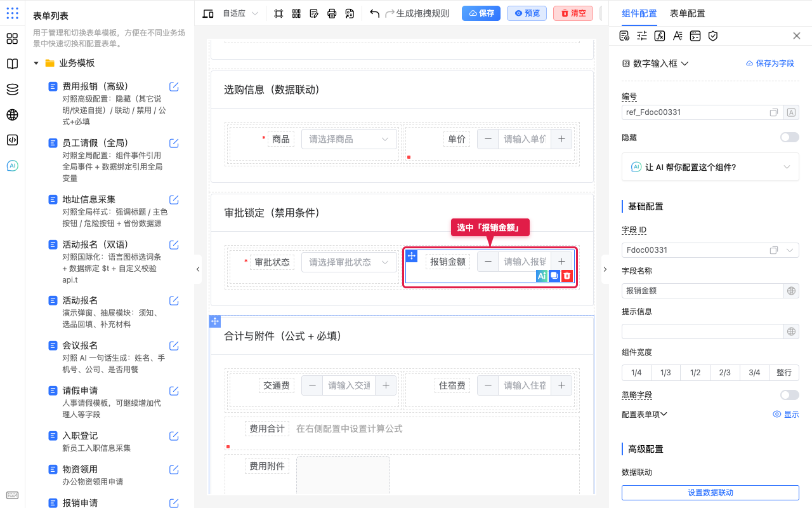Image resolution: width=812 pixels, height=508 pixels.
Task: Click the print icon in toolbar
Action: [332, 13]
